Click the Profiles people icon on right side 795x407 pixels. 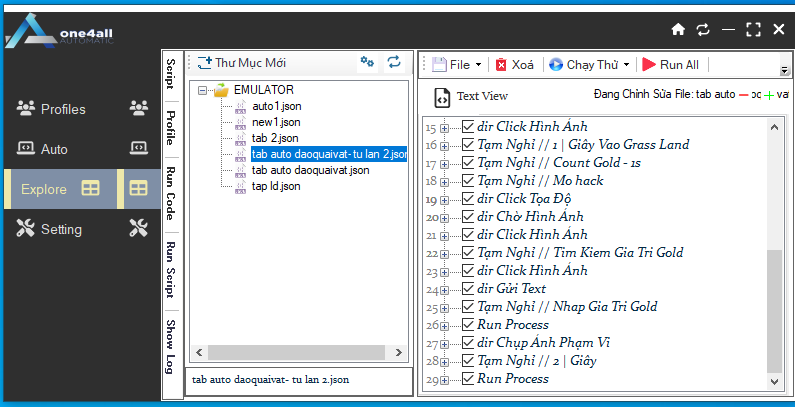(x=138, y=107)
